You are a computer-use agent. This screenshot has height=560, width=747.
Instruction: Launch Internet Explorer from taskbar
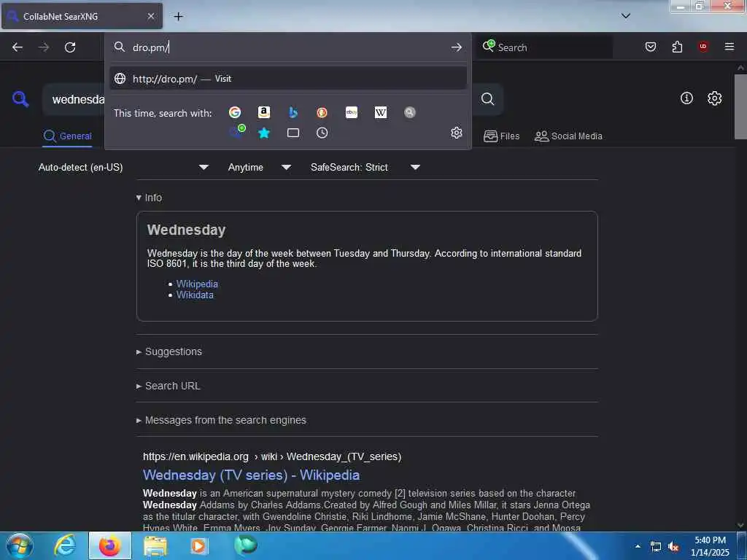65,545
